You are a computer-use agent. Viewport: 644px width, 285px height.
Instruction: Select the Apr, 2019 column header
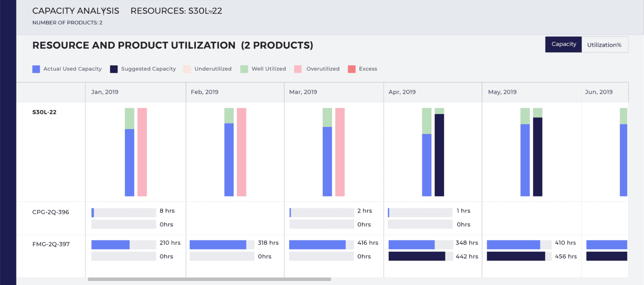(433, 92)
